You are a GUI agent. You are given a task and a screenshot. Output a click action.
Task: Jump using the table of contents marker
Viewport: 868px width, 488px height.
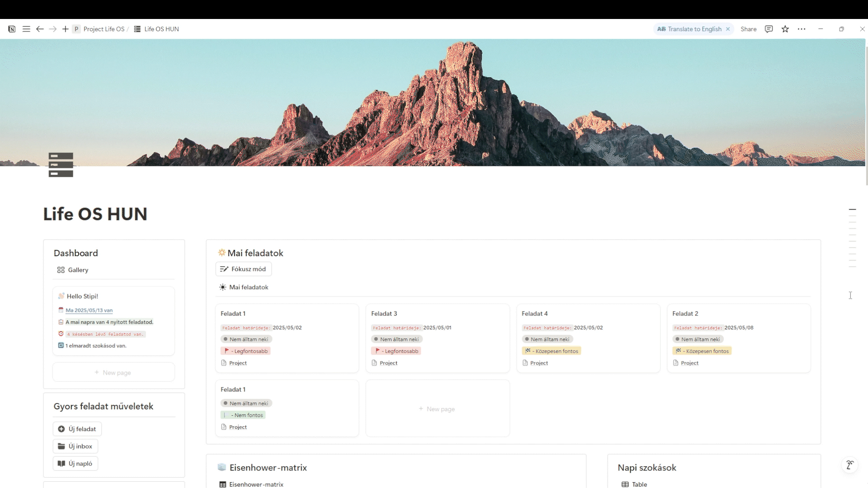click(852, 210)
